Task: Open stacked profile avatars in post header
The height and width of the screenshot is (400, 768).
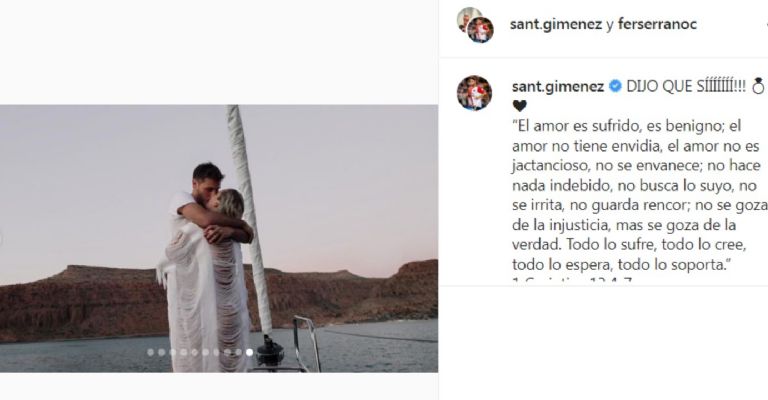Action: tap(476, 25)
